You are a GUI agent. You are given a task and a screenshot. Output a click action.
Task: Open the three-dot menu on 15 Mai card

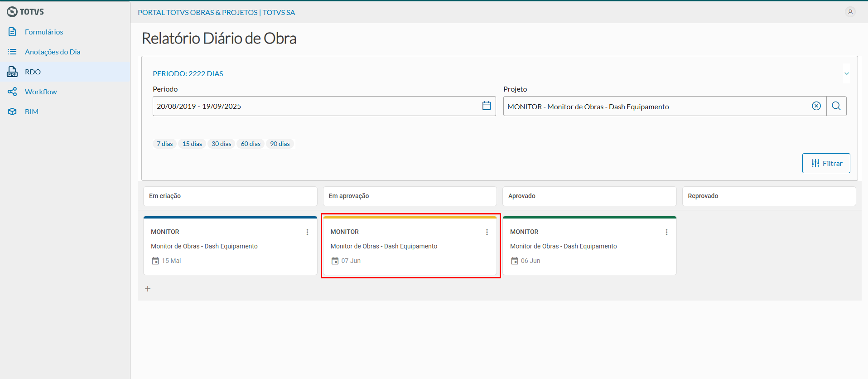pos(307,232)
